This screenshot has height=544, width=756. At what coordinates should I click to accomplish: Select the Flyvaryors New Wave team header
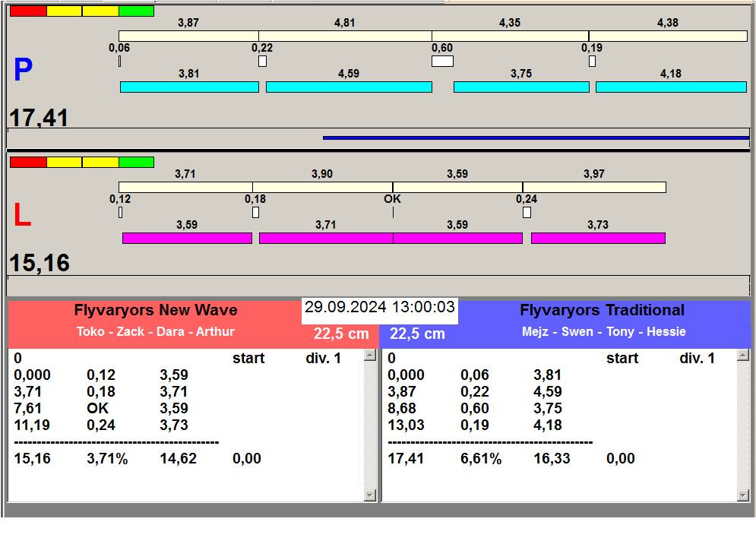tap(156, 310)
